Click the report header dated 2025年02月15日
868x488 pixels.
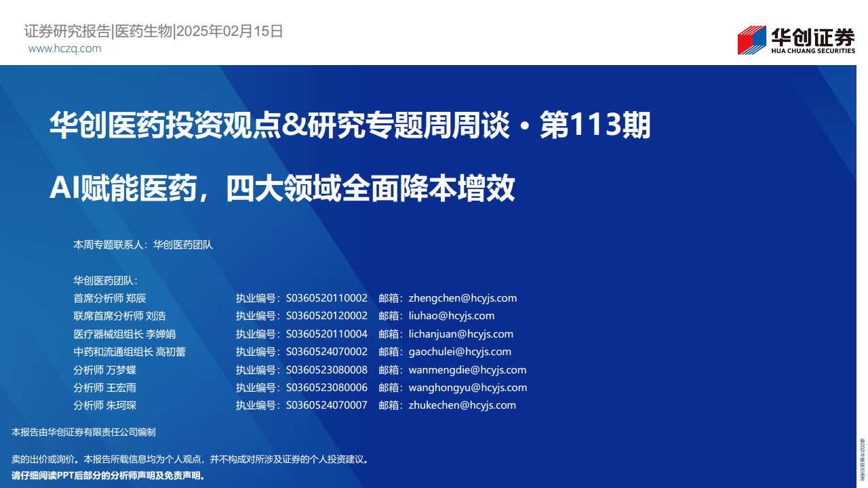153,31
